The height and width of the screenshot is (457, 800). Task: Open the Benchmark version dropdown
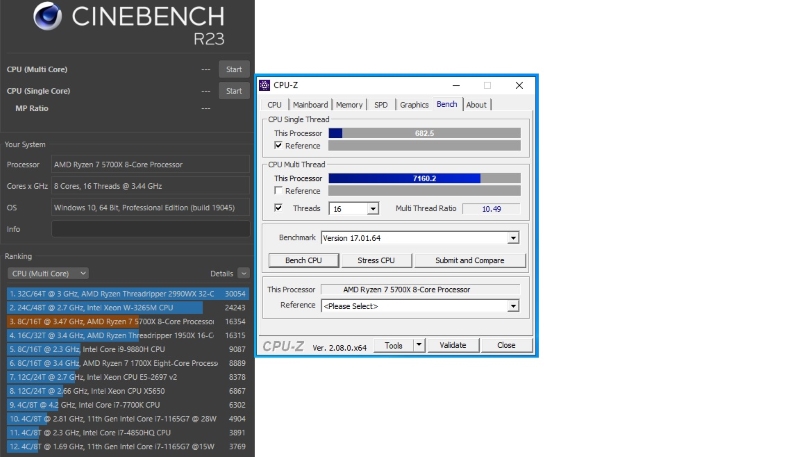(513, 238)
